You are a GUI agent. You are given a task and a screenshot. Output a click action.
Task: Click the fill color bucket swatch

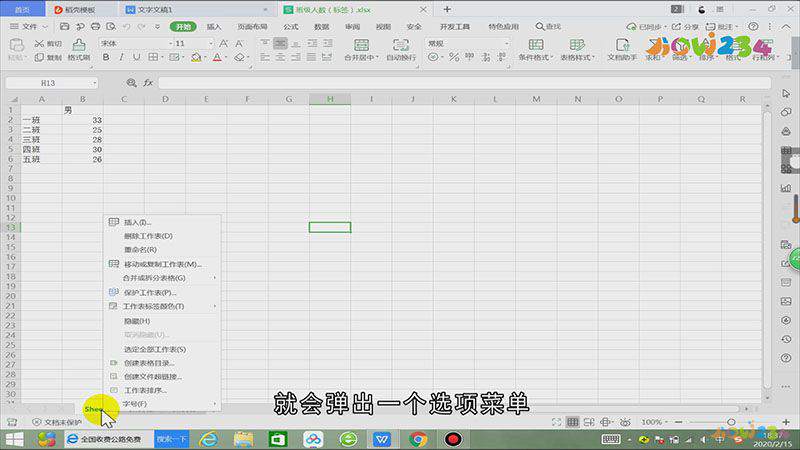point(196,58)
